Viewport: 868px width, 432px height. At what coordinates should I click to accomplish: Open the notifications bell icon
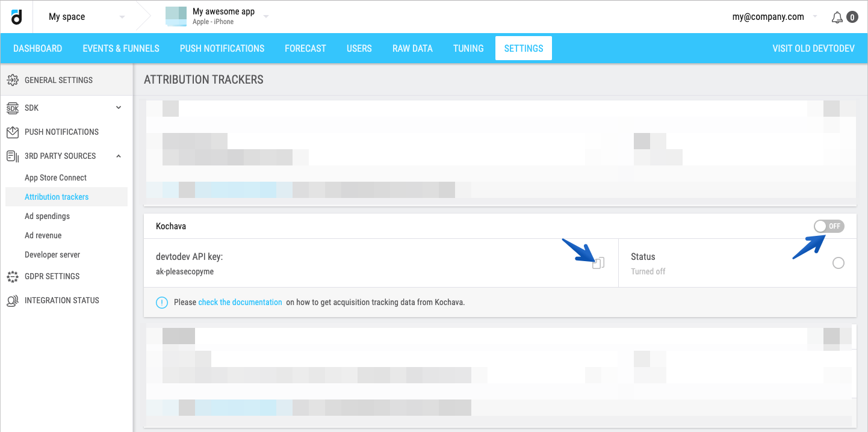837,17
